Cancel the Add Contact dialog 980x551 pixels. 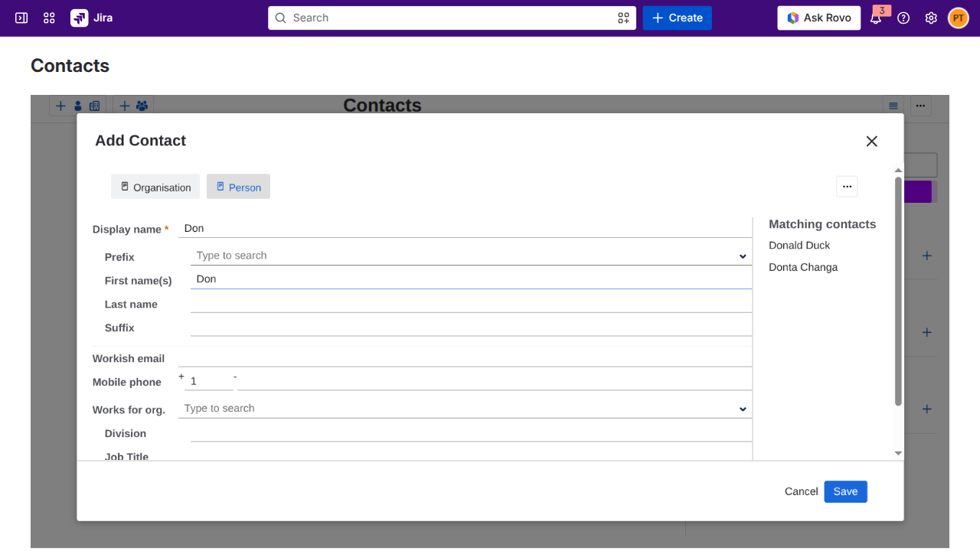(801, 491)
